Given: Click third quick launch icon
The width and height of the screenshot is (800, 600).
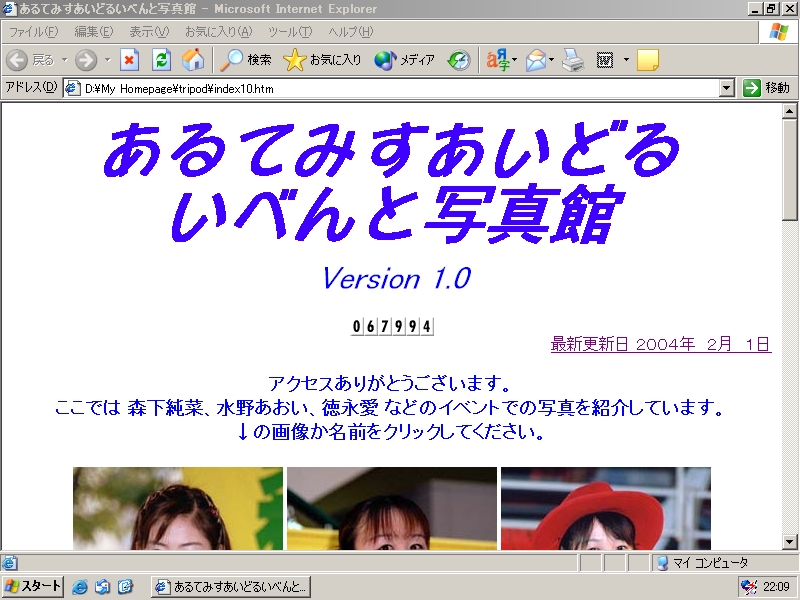Looking at the screenshot, I should pos(126,587).
